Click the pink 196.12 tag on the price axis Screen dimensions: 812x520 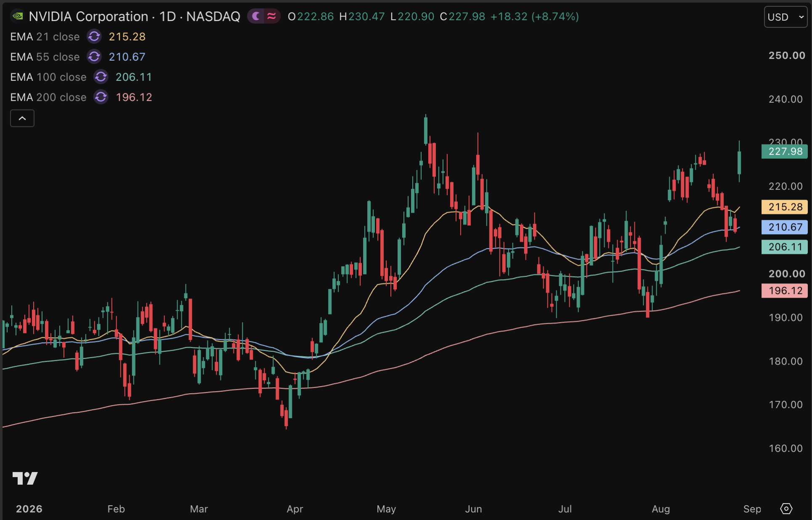point(785,291)
